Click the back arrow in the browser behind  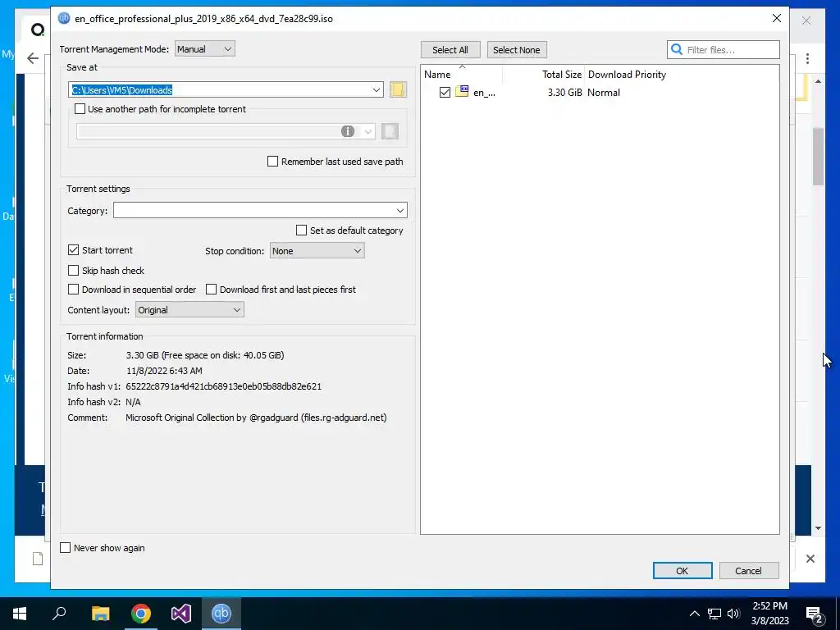tap(33, 58)
